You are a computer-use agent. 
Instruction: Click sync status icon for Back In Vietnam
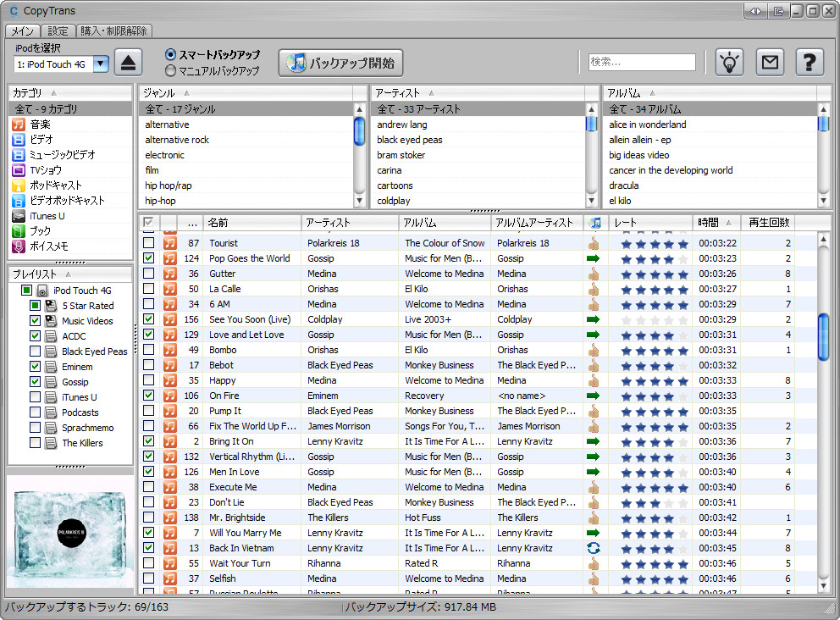(594, 548)
